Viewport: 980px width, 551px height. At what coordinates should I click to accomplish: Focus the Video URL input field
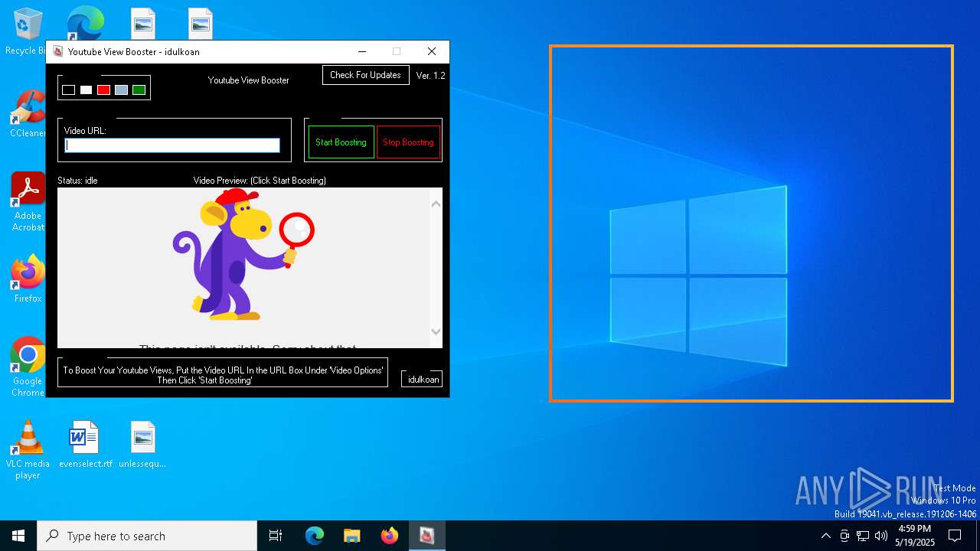(x=172, y=145)
